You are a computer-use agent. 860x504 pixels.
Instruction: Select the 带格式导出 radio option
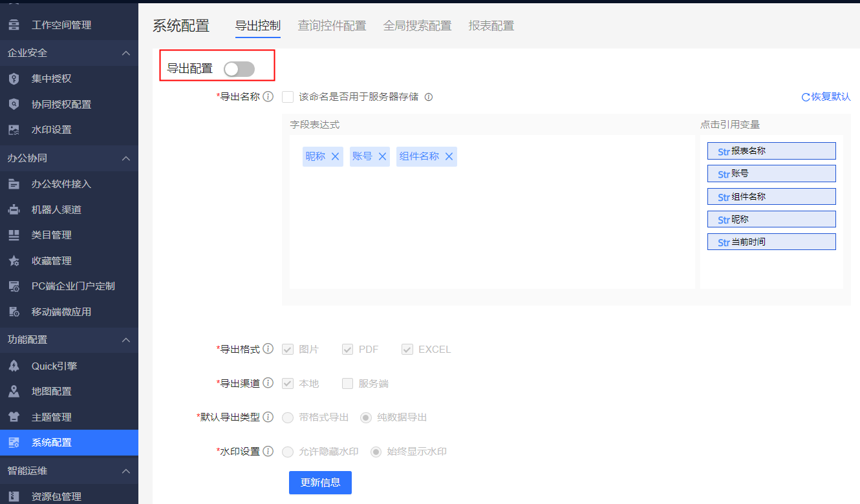pyautogui.click(x=288, y=417)
